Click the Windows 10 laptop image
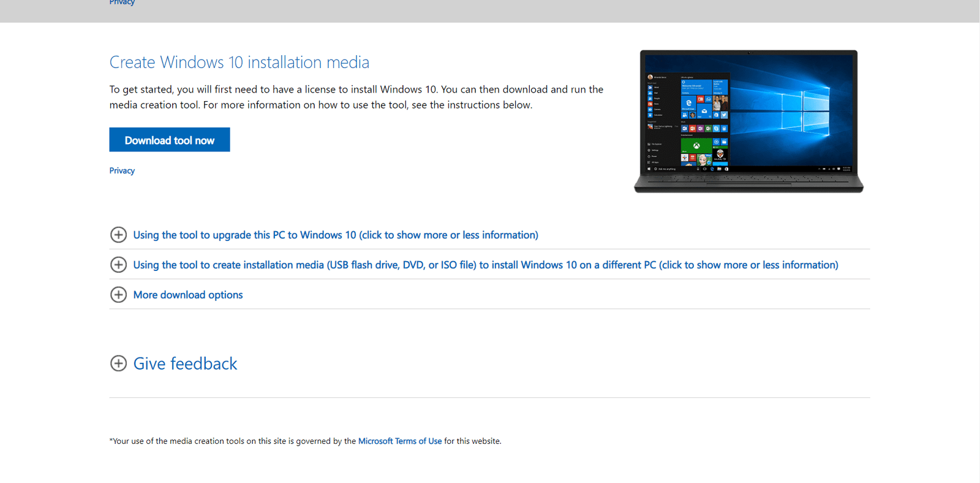This screenshot has width=980, height=483. (x=748, y=121)
